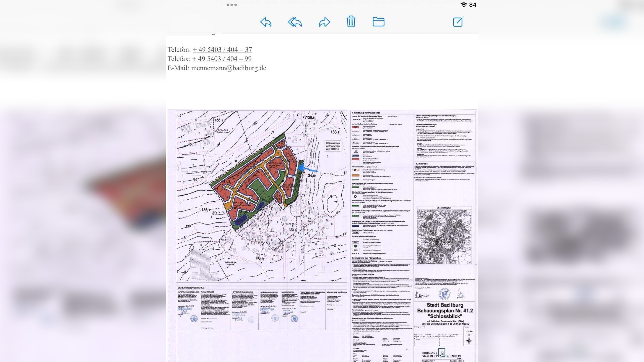
Task: Move the message using the folder icon
Action: point(378,22)
